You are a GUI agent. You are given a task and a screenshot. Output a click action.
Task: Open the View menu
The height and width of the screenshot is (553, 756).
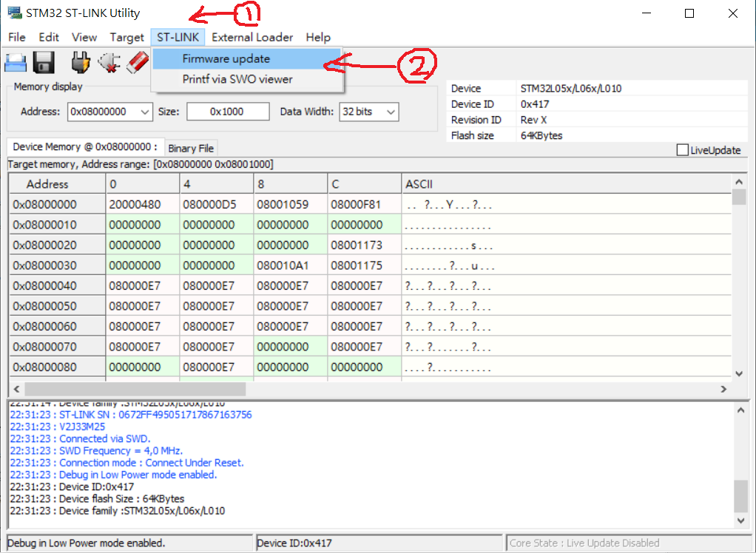(x=84, y=37)
